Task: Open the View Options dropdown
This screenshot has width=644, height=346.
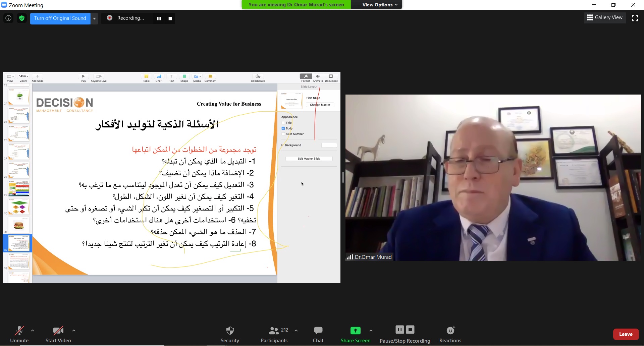Action: pyautogui.click(x=379, y=5)
